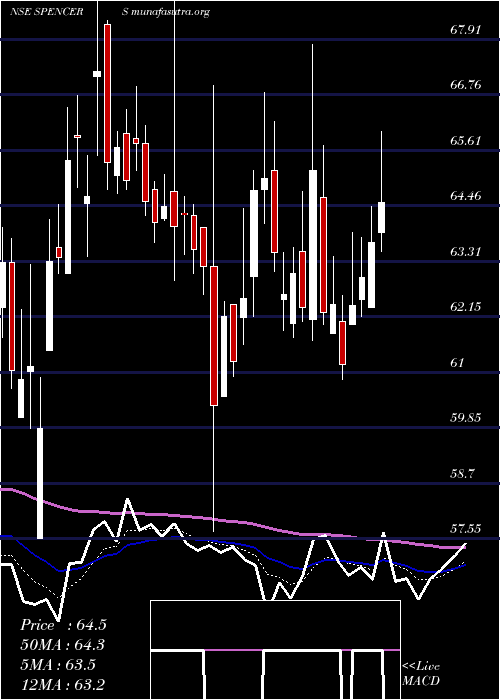
Task: Select the 66.76 price axis label
Action: pyautogui.click(x=466, y=84)
